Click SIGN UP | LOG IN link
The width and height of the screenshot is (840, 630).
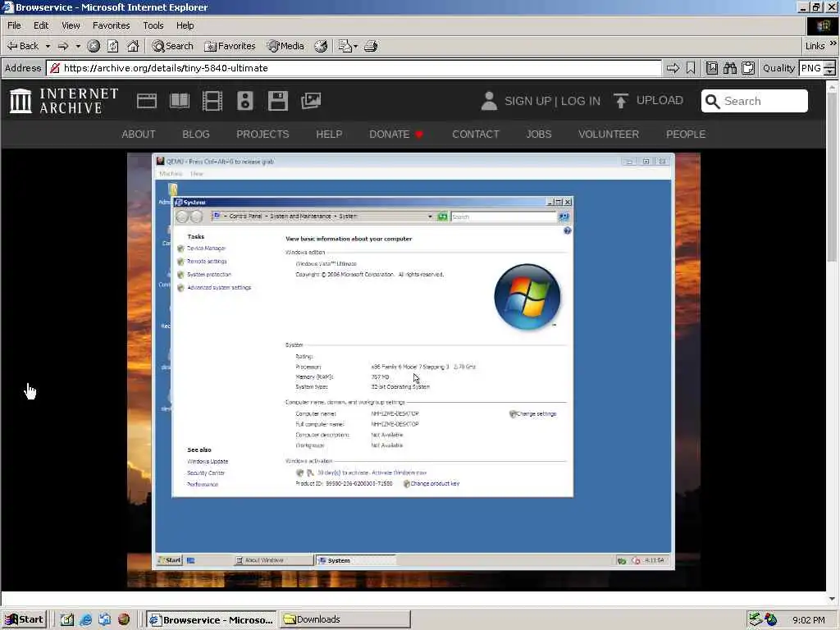point(552,101)
